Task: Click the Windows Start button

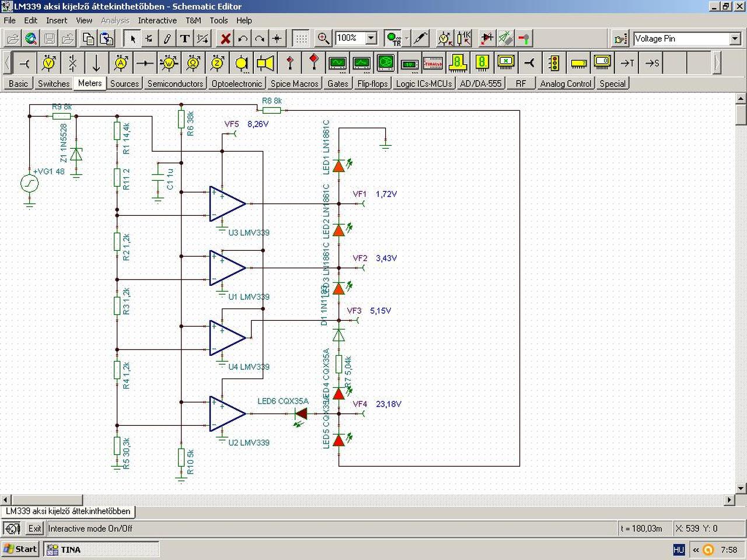Action: click(20, 549)
